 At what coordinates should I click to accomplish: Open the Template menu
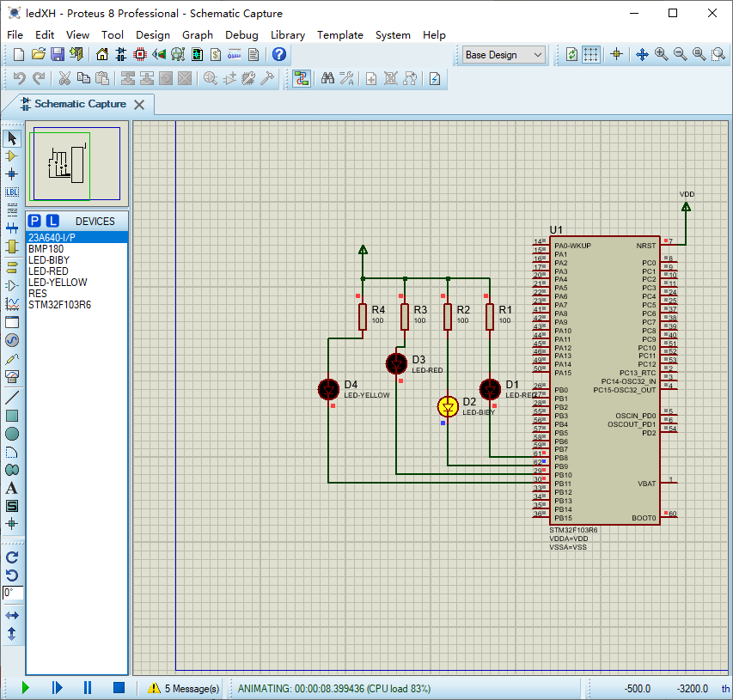point(339,35)
